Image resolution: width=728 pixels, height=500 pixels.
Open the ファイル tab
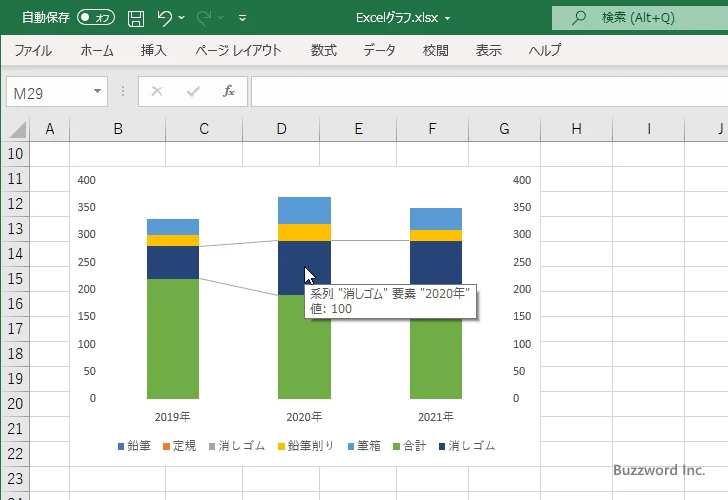coord(33,50)
